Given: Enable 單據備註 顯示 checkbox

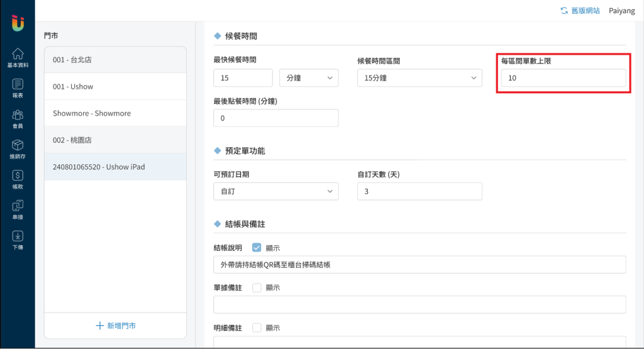Looking at the screenshot, I should 257,288.
